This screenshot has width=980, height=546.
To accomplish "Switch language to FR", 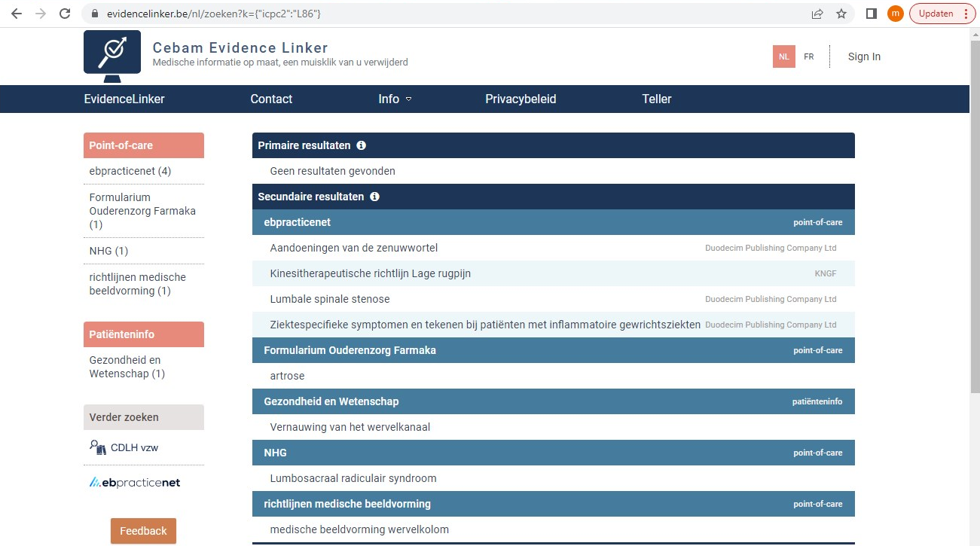I will click(809, 56).
